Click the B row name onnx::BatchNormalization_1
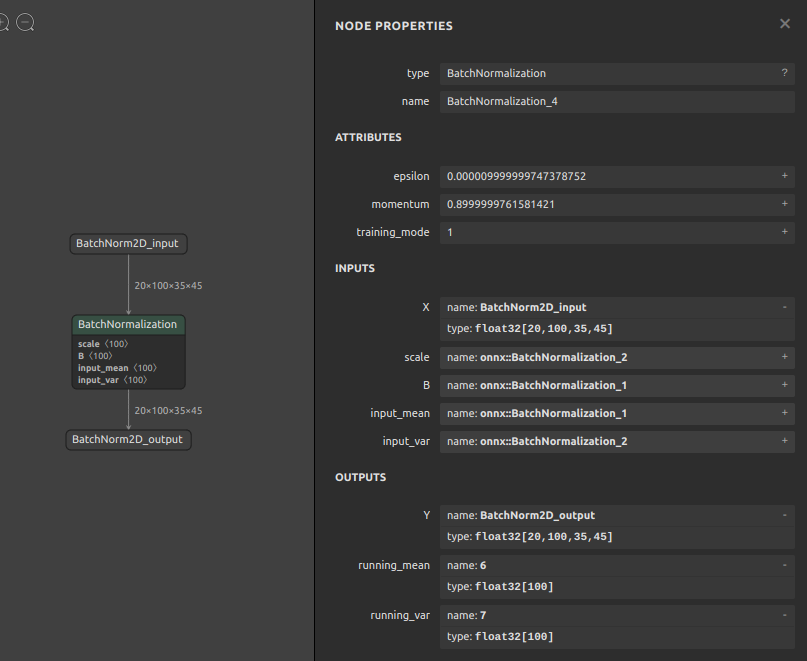Screen dimensions: 807x661 click(554, 385)
